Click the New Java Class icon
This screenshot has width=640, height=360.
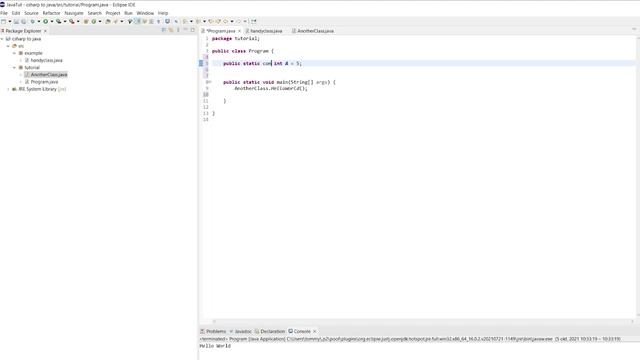94,21
